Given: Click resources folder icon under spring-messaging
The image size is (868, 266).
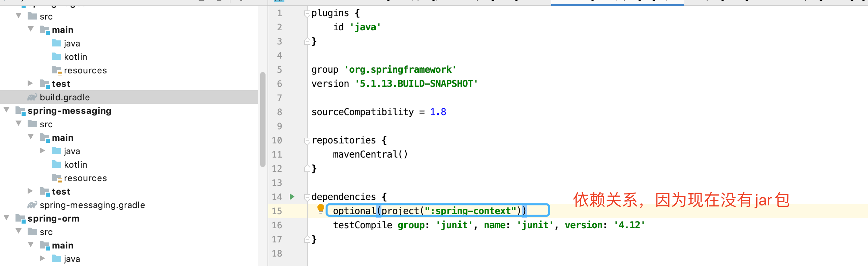Looking at the screenshot, I should 57,178.
